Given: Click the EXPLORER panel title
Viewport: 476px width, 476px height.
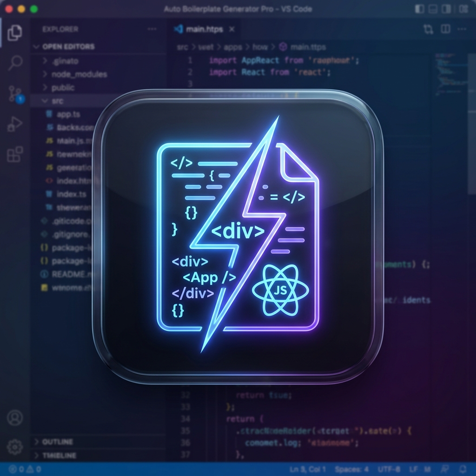Looking at the screenshot, I should tap(60, 29).
